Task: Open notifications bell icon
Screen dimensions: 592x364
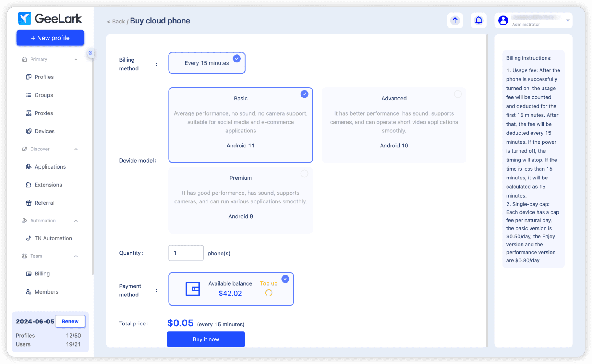Action: (479, 20)
